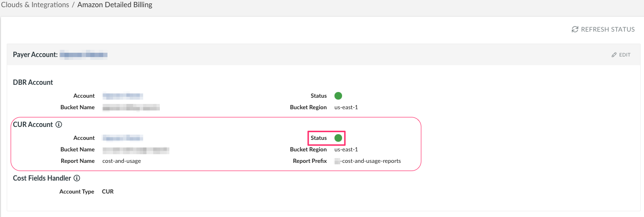The width and height of the screenshot is (644, 217).
Task: Click the green DBR Account status indicator
Action: click(x=338, y=96)
